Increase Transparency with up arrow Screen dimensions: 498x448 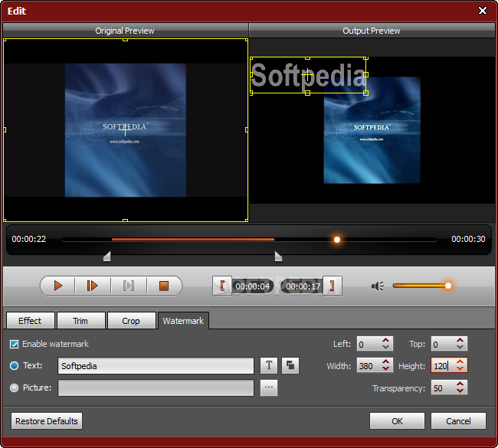click(x=460, y=384)
